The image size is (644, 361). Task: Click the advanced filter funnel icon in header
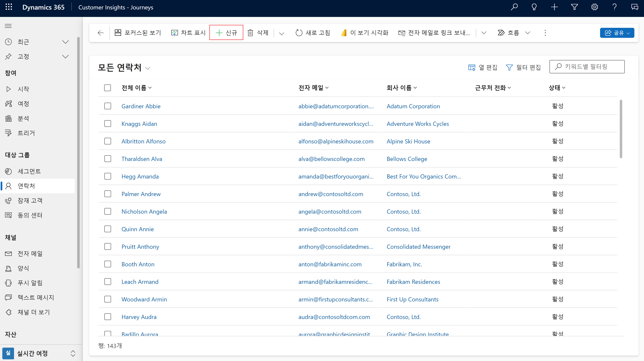pyautogui.click(x=575, y=7)
